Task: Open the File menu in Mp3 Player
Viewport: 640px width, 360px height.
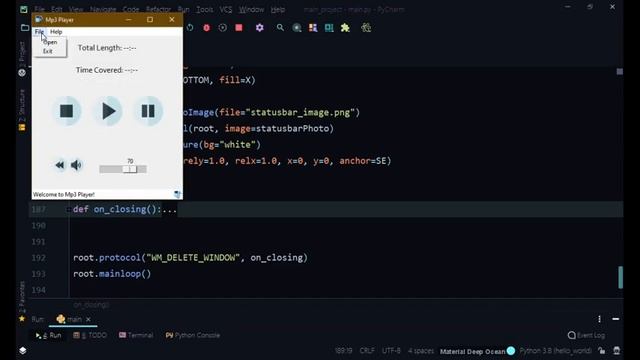Action: pyautogui.click(x=39, y=31)
